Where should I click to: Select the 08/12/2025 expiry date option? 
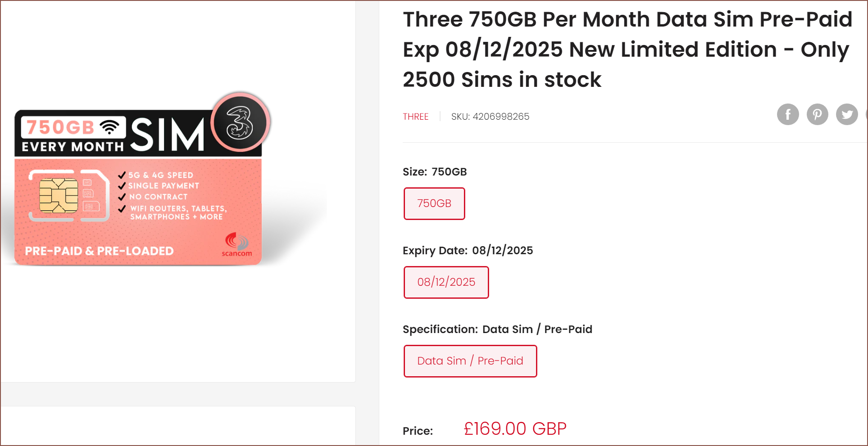446,282
